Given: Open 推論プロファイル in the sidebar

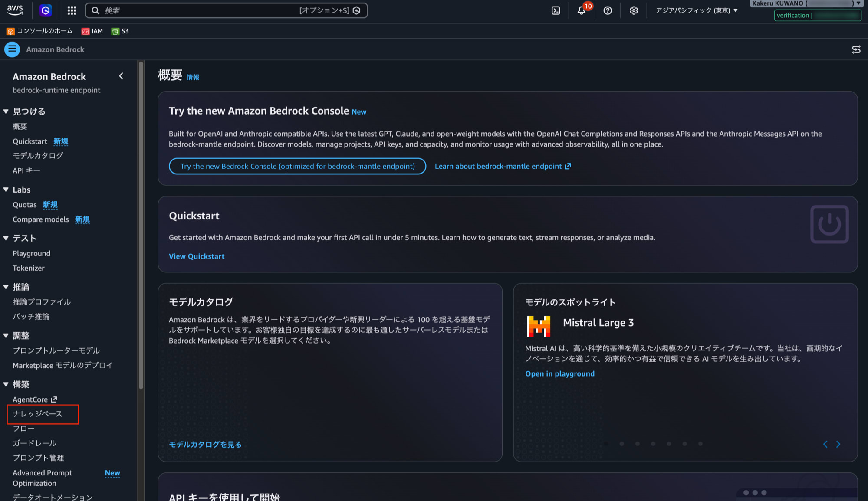Looking at the screenshot, I should click(x=42, y=302).
